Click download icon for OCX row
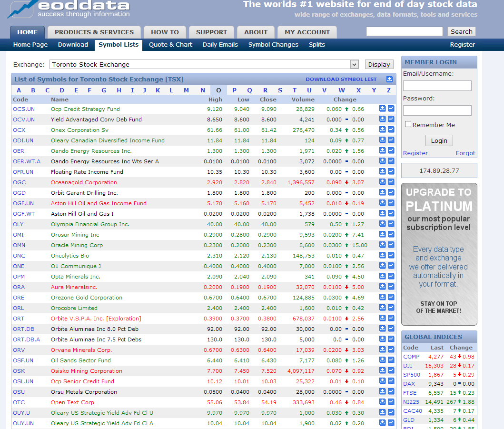 coord(382,130)
